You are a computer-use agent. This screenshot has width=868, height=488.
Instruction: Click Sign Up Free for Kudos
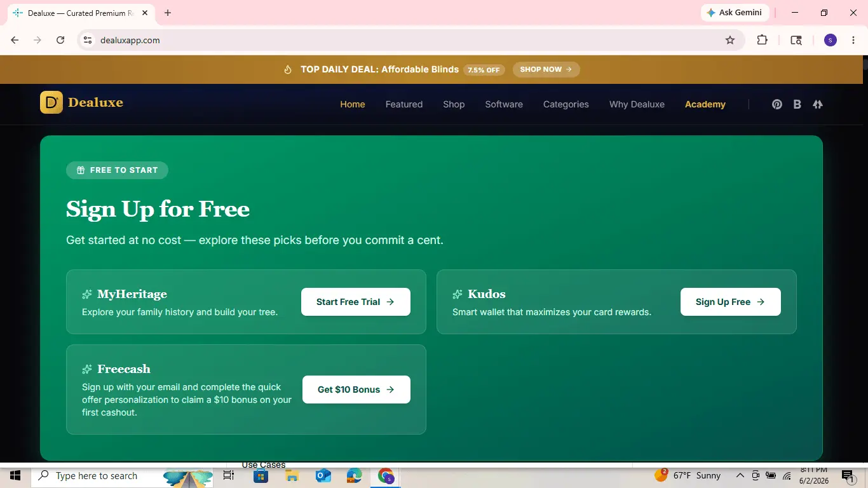pos(731,302)
